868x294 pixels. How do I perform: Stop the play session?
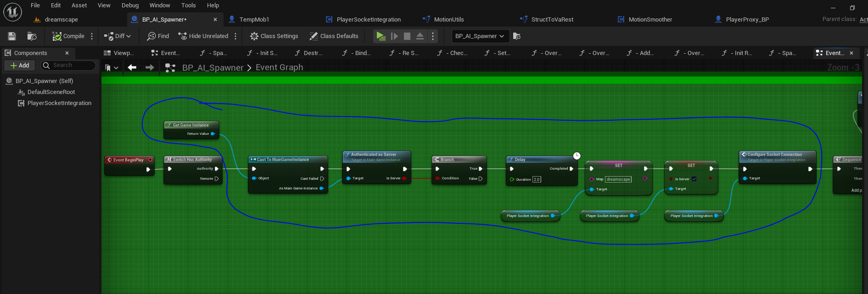pos(407,36)
